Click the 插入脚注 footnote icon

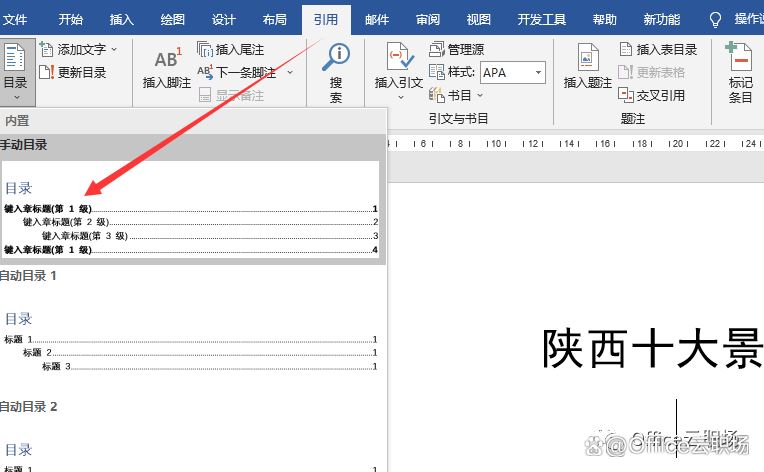(x=166, y=60)
